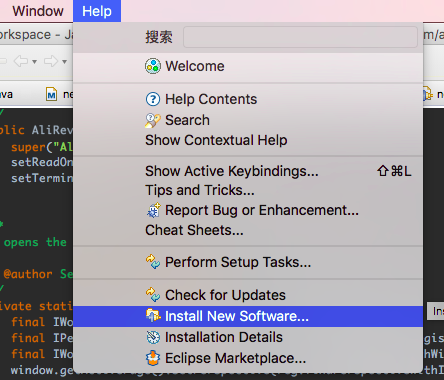
Task: Click the Check for Updates icon
Action: pyautogui.click(x=153, y=295)
